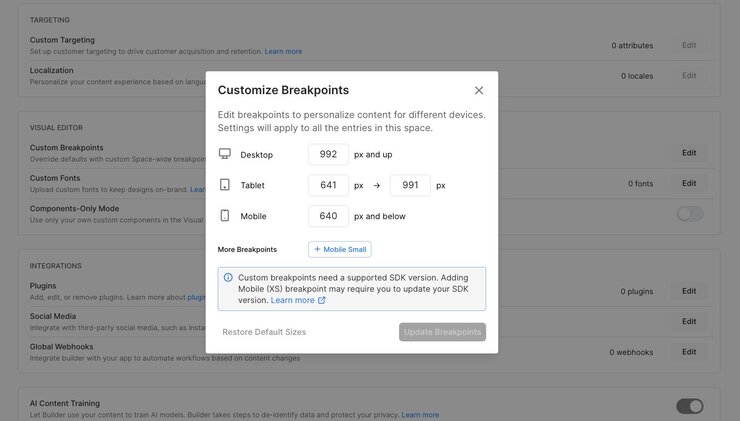Viewport: 740px width, 421px height.
Task: Toggle AI Content Training switch
Action: (x=690, y=406)
